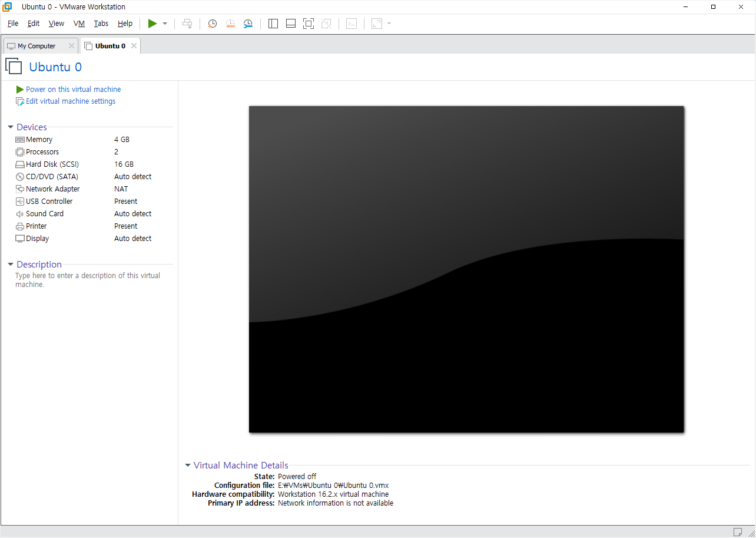This screenshot has height=538, width=756.
Task: Click the USB Controller device icon
Action: click(x=20, y=202)
